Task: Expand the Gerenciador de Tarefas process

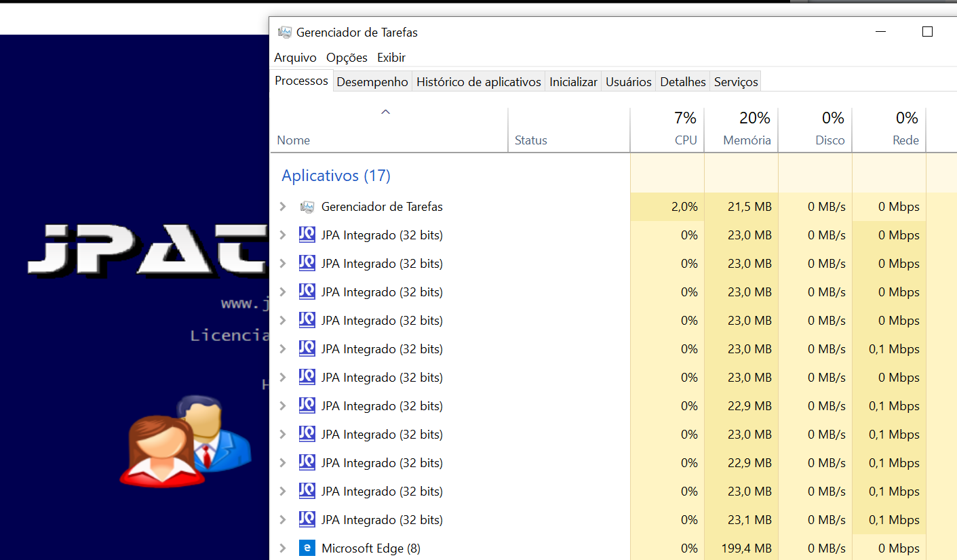Action: tap(283, 207)
